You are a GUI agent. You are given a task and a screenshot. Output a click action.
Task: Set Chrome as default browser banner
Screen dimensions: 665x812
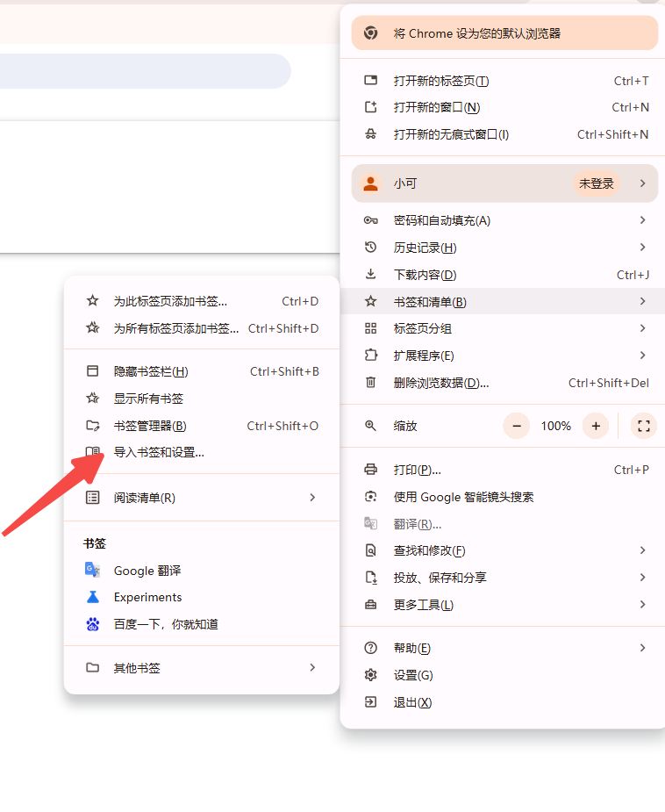pyautogui.click(x=504, y=33)
